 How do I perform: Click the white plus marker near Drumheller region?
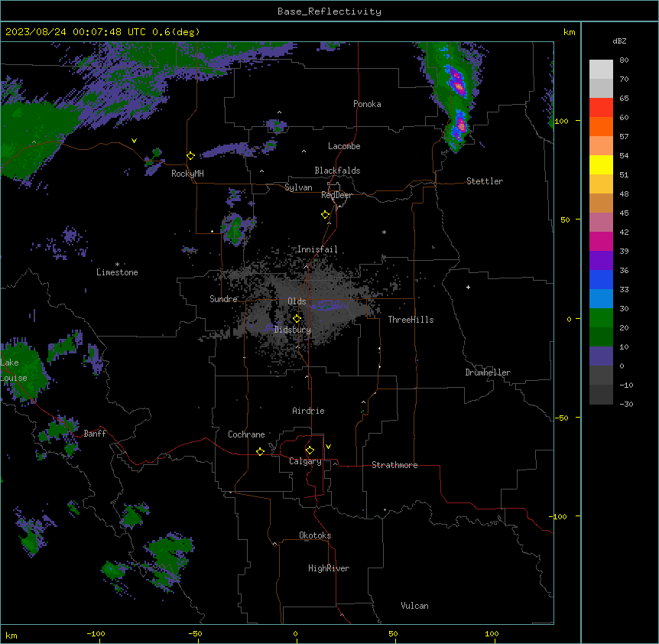click(468, 287)
